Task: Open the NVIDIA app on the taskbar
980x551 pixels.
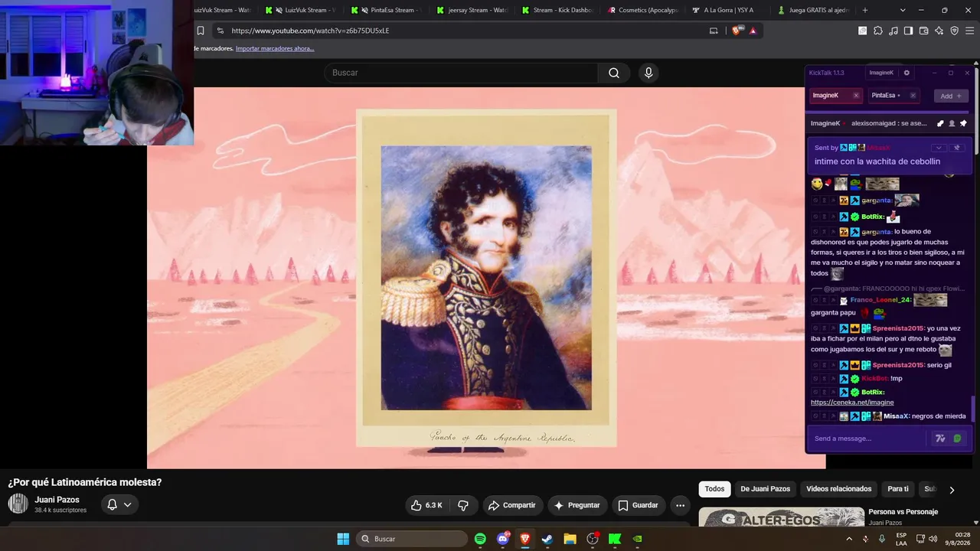Action: (637, 539)
